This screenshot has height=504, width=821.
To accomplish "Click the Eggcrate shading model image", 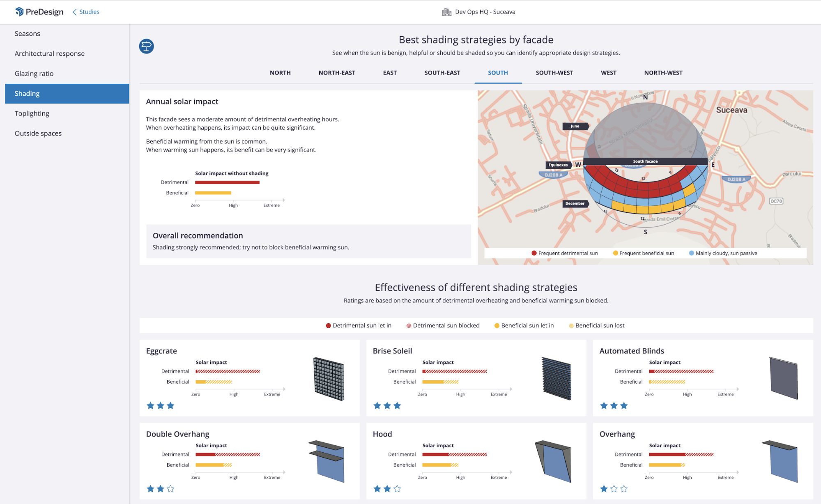I will pos(329,379).
